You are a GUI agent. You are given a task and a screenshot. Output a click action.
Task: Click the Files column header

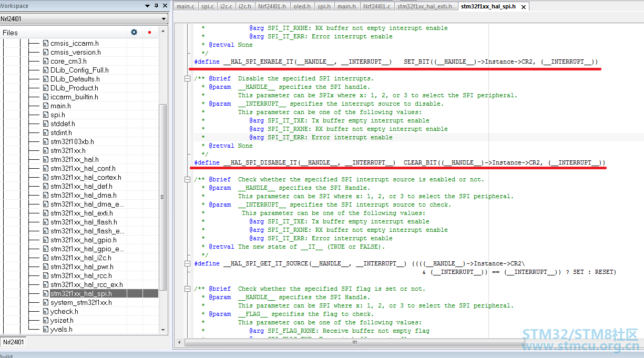[x=63, y=32]
